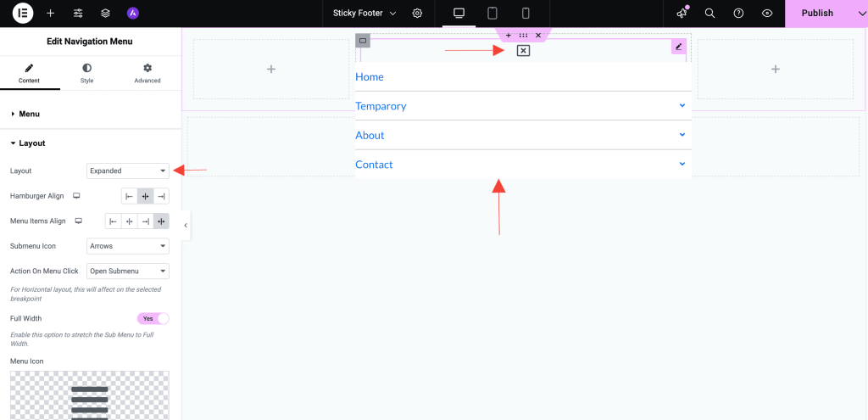Switch to mobile responsive view

pos(526,14)
